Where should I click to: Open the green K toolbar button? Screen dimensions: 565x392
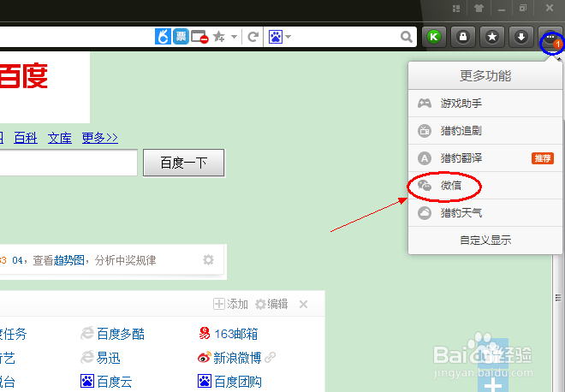coord(434,37)
